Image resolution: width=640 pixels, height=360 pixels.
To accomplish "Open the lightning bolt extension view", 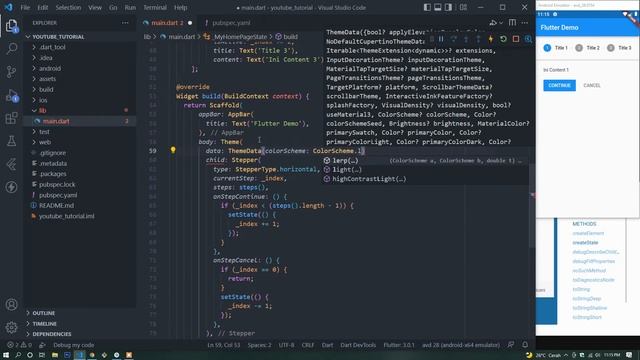I will pyautogui.click(x=11, y=187).
